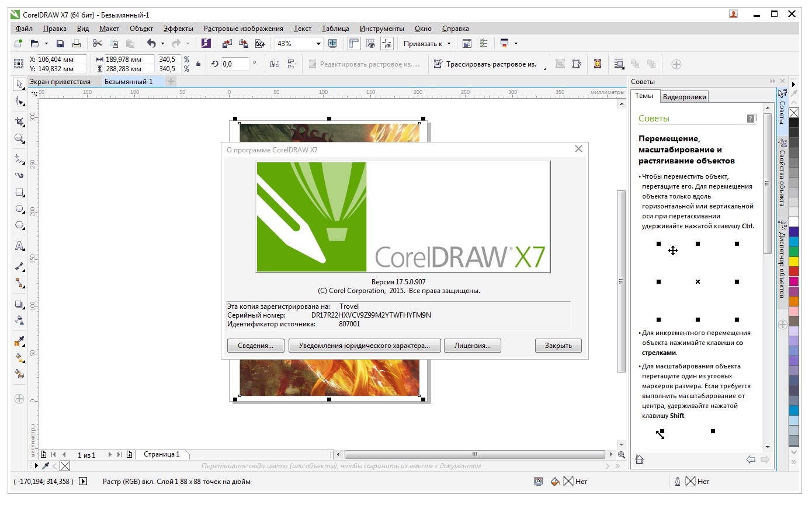812x505 pixels.
Task: Select the Ellipse tool
Action: pos(19,209)
